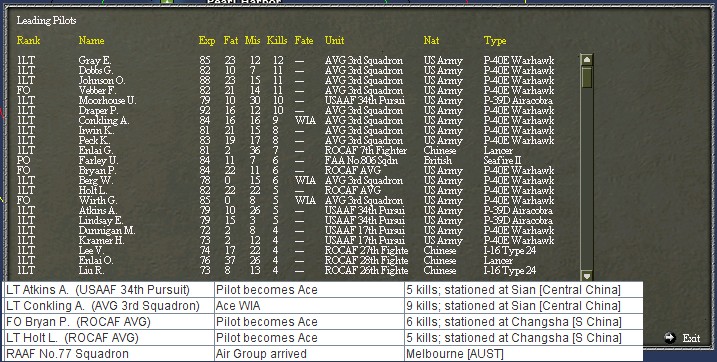
Task: Sort by the Name column header
Action: click(x=91, y=41)
